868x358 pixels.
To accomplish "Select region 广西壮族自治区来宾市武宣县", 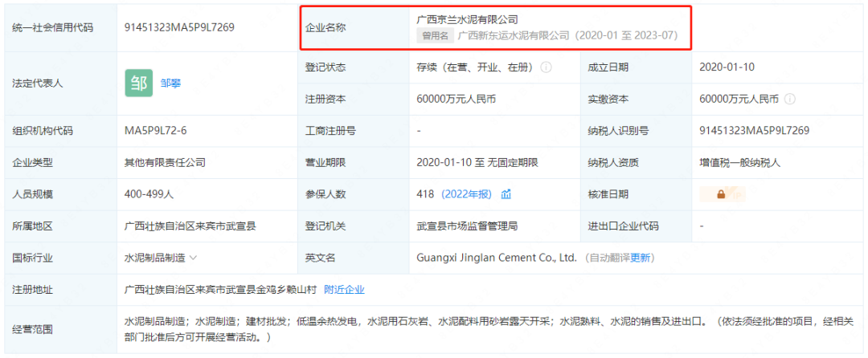I will point(190,226).
